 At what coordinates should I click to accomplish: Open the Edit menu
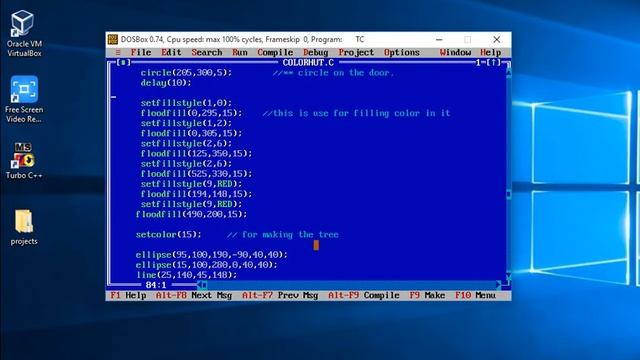pos(171,52)
